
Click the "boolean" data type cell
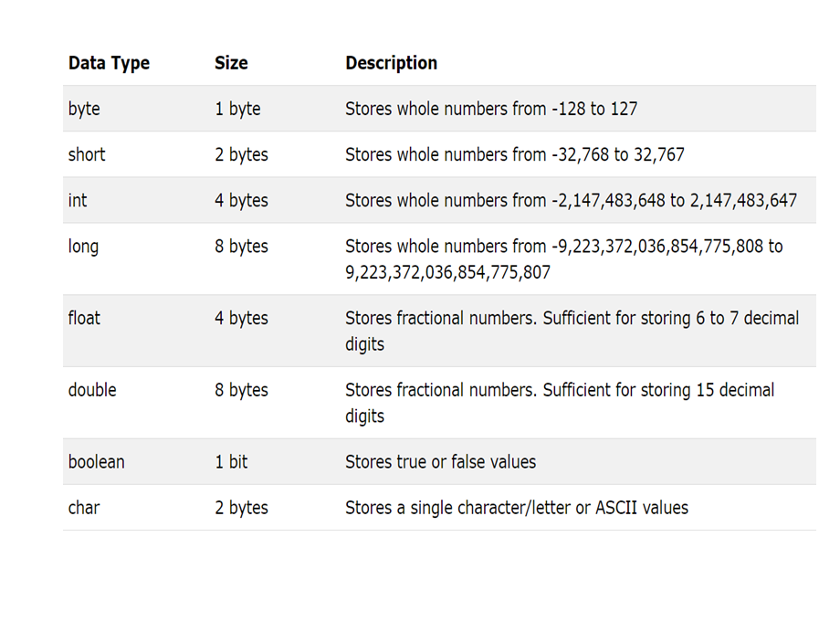pos(96,462)
